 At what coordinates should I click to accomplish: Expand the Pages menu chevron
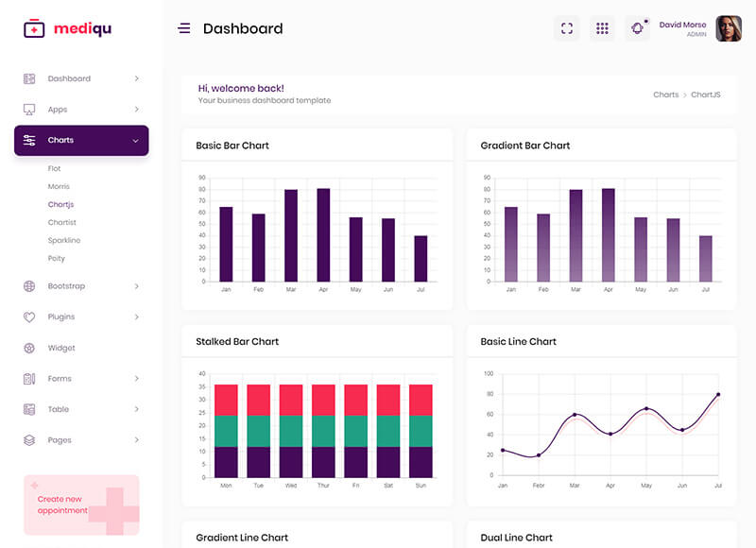coord(136,440)
